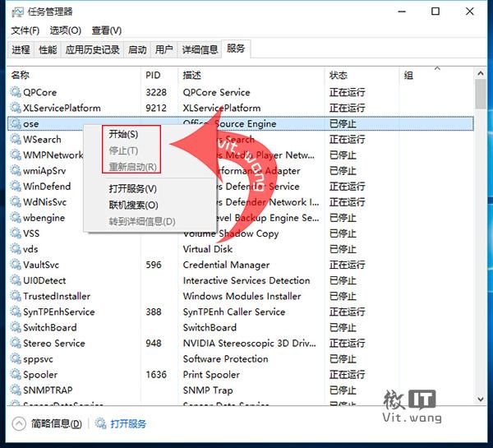Click PID value 3228
Screen dimensions: 493x448
pos(156,92)
